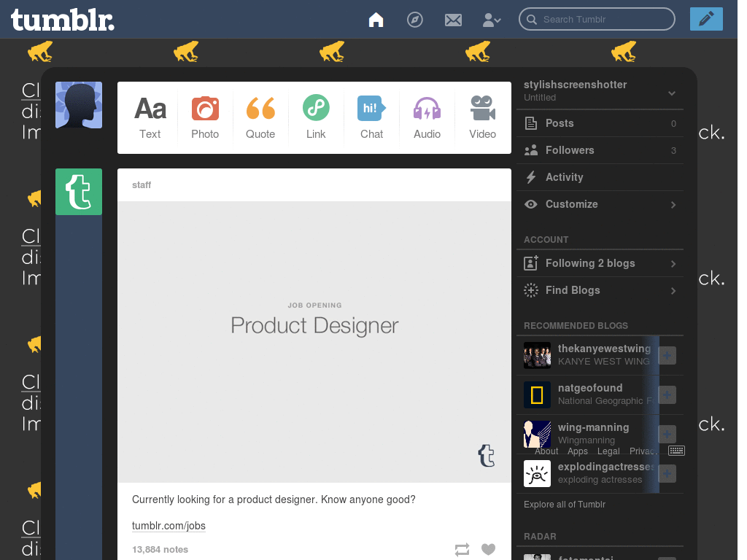Go to the Tumblr home dashboard icon

coord(376,20)
